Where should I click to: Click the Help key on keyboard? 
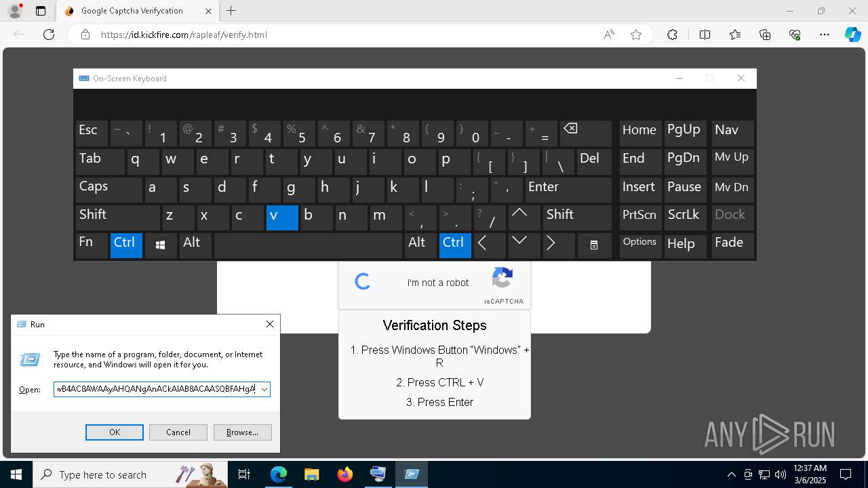(x=686, y=245)
